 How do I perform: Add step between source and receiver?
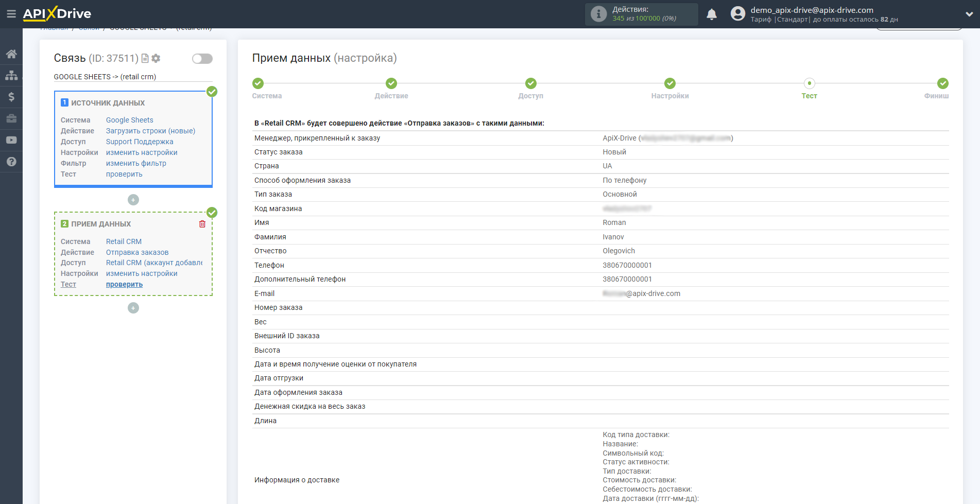coord(133,200)
